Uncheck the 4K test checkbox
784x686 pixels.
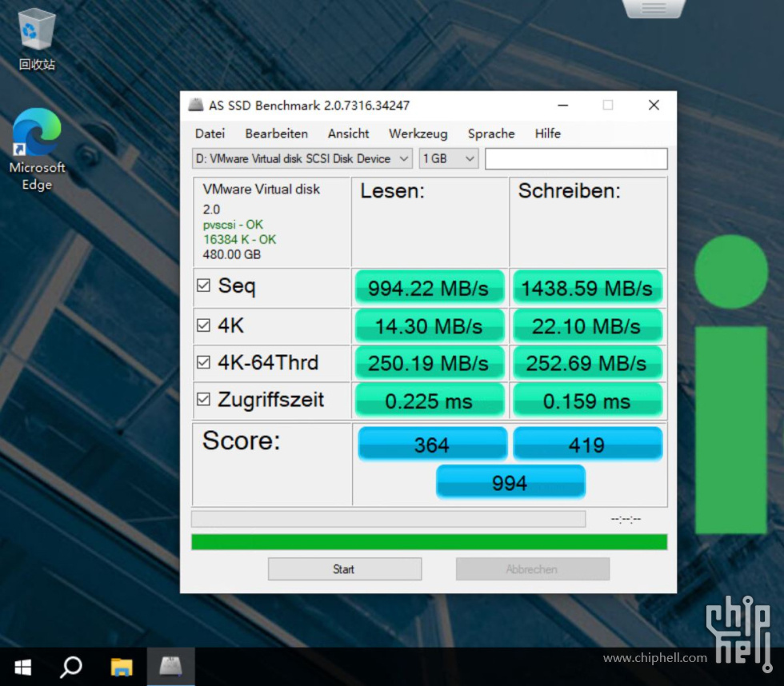coord(203,325)
